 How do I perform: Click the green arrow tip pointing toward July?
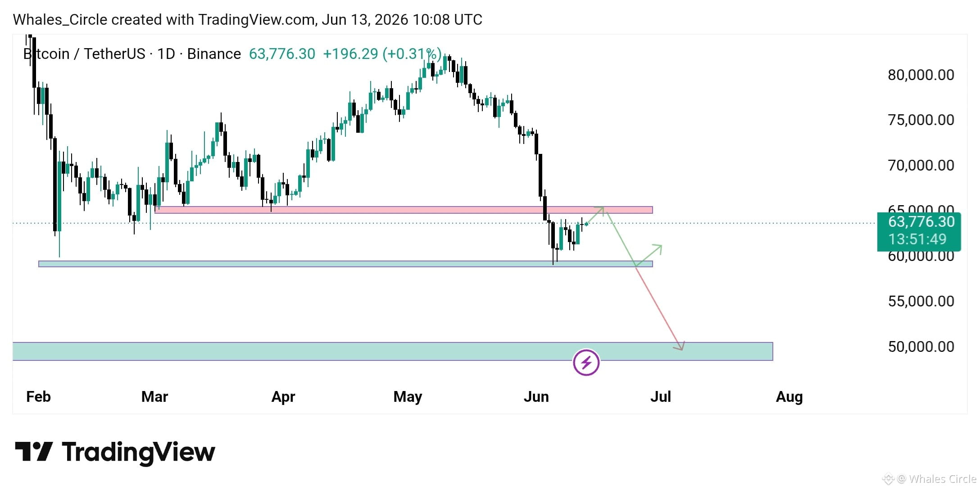658,248
